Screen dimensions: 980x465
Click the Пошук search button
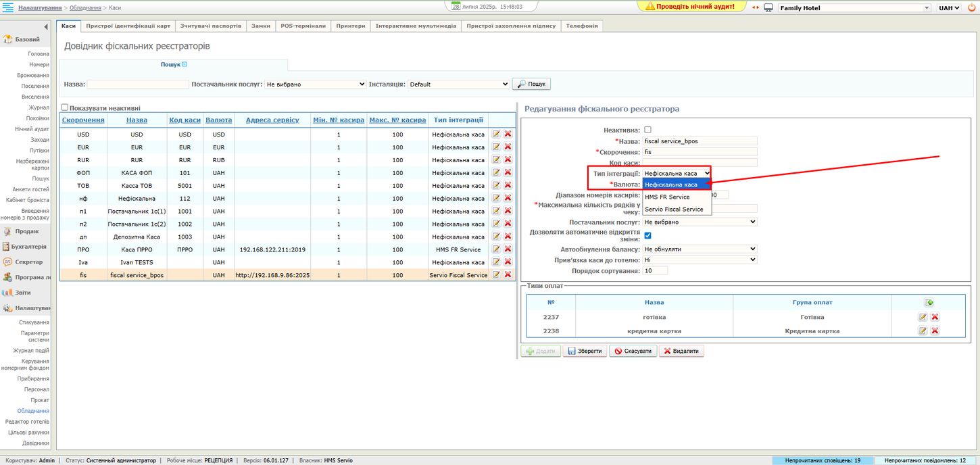(531, 84)
